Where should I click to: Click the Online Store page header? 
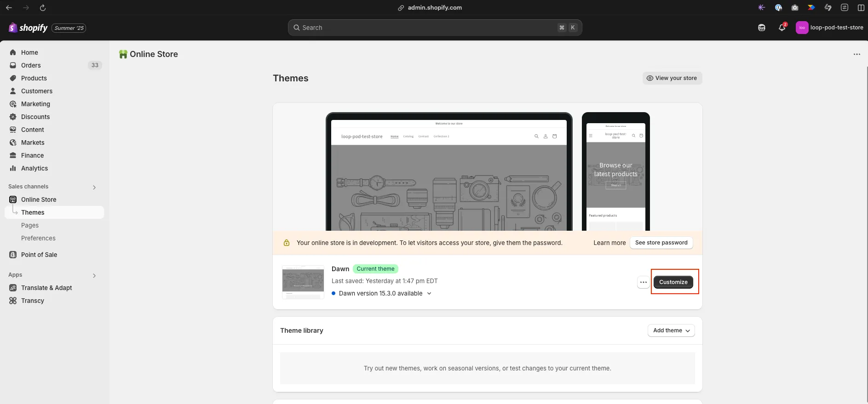click(x=154, y=54)
